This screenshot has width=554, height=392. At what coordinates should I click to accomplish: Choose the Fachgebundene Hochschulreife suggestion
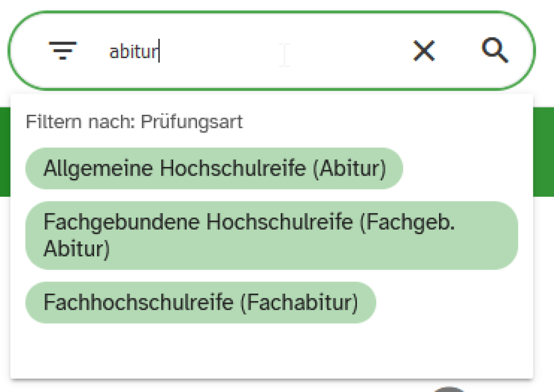point(271,235)
